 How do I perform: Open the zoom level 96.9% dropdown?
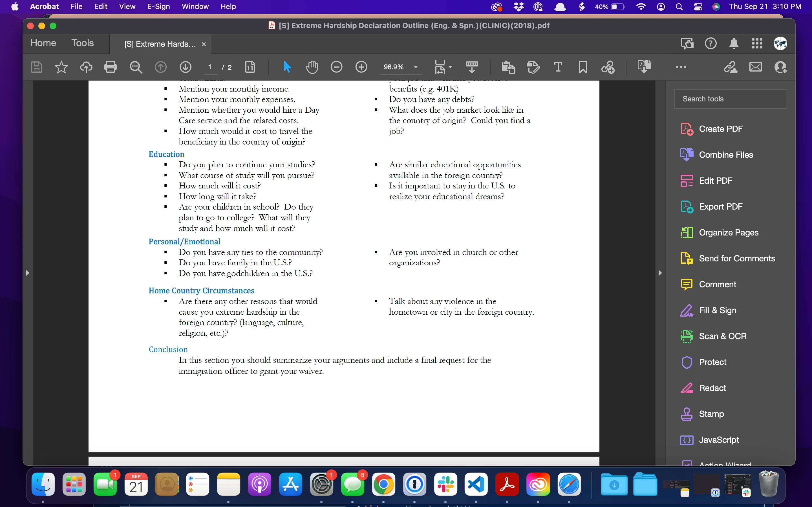pos(416,67)
